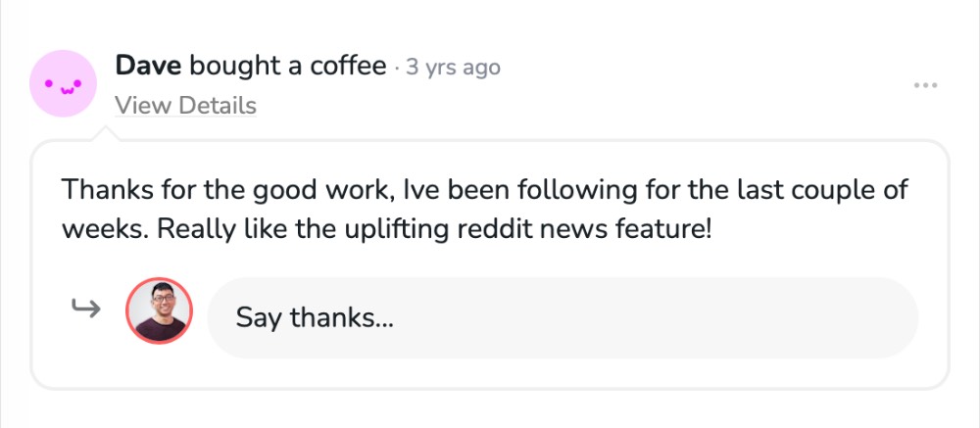Click the curved reply arrow icon
This screenshot has height=428, width=980.
pos(87,310)
